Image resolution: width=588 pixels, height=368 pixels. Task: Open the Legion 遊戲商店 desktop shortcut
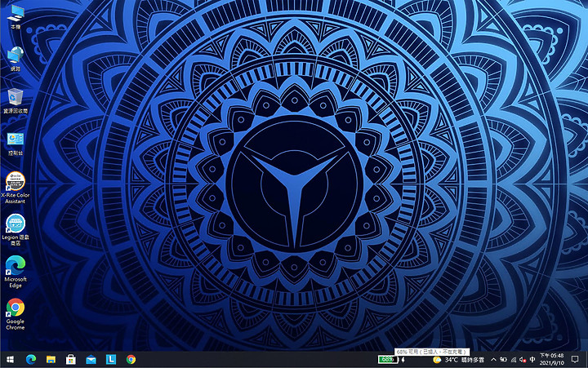[x=16, y=230]
